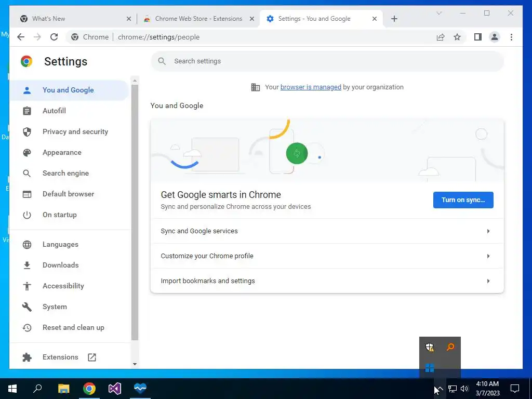The height and width of the screenshot is (399, 532).
Task: Open Default browser settings
Action: coord(69,194)
